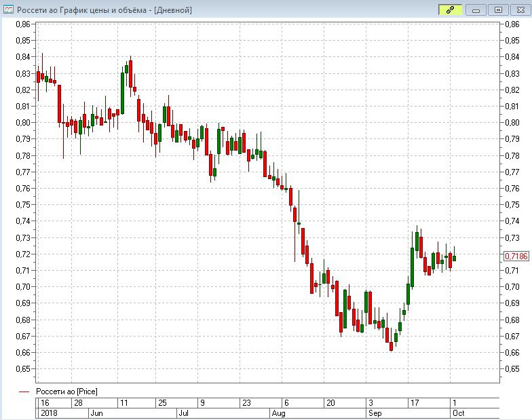The height and width of the screenshot is (420, 532).
Task: Click 0,84 on the right price scale
Action: [x=512, y=57]
